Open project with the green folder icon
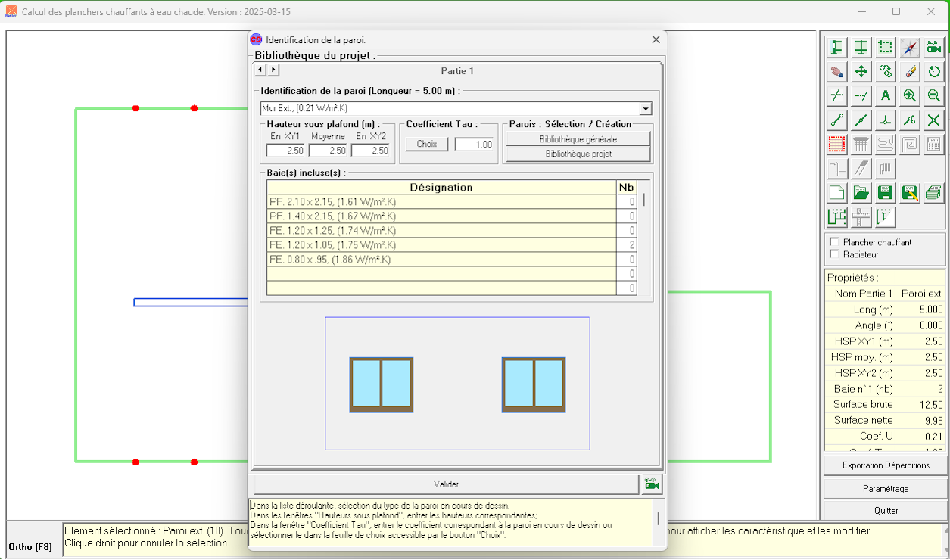This screenshot has height=560, width=950. 861,192
